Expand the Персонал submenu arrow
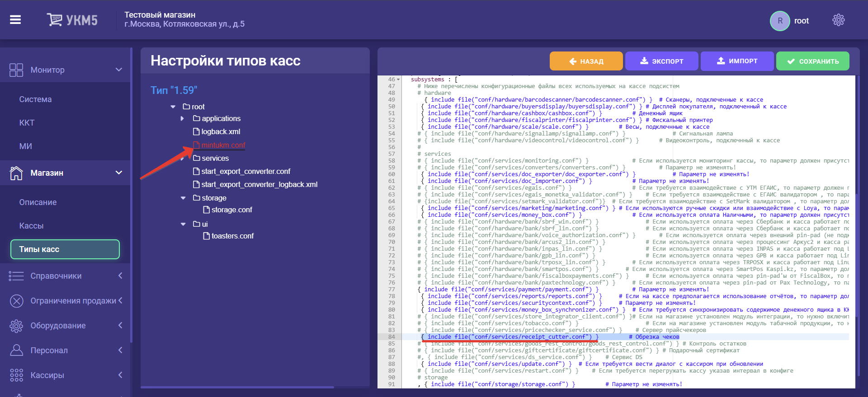 click(x=120, y=350)
